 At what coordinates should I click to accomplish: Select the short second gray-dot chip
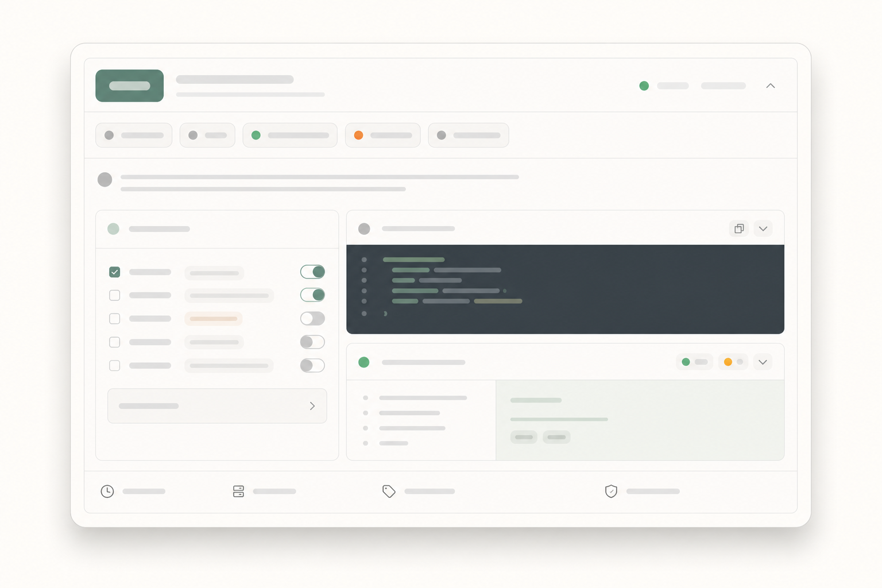(x=207, y=136)
